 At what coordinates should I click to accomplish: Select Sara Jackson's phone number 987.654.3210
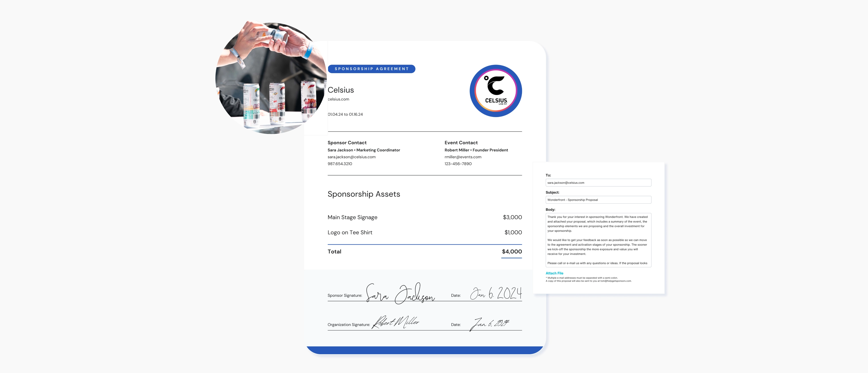pyautogui.click(x=340, y=164)
